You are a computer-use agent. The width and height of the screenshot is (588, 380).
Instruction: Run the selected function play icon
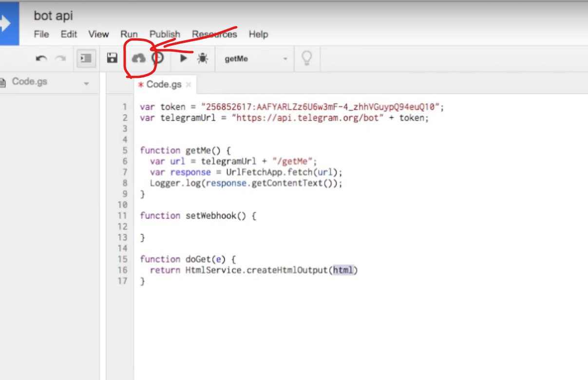click(184, 58)
